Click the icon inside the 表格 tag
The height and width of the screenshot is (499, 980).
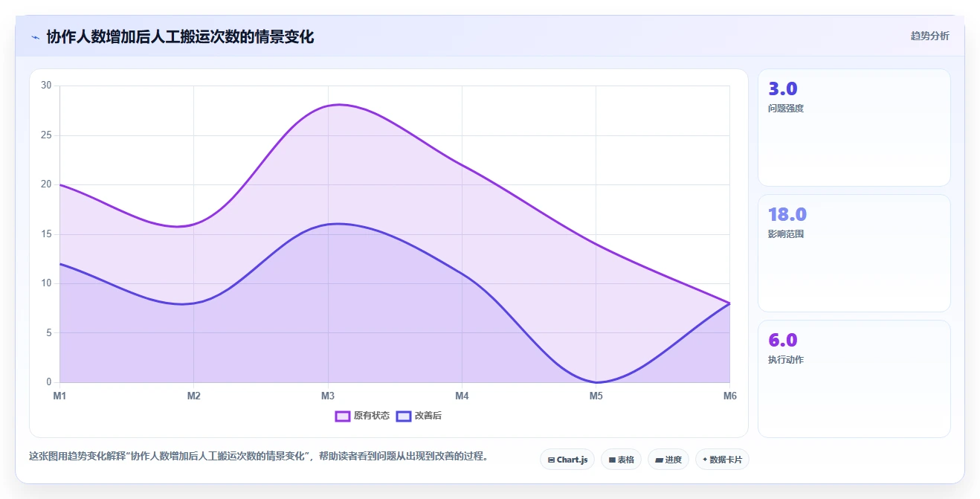click(612, 460)
